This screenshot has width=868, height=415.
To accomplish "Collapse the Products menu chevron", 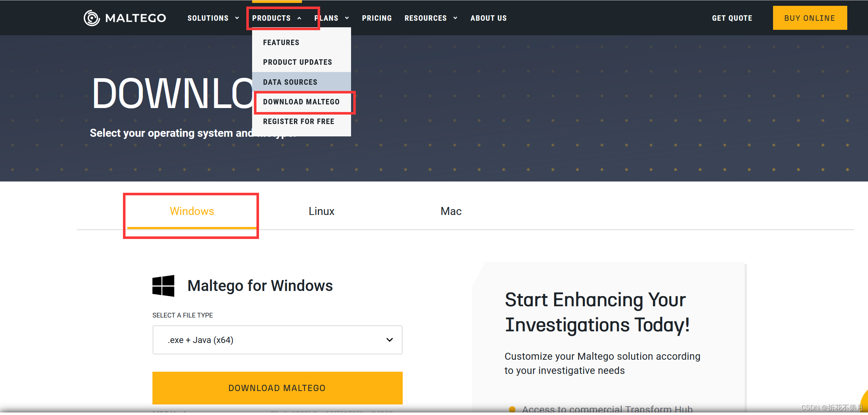I will 299,18.
